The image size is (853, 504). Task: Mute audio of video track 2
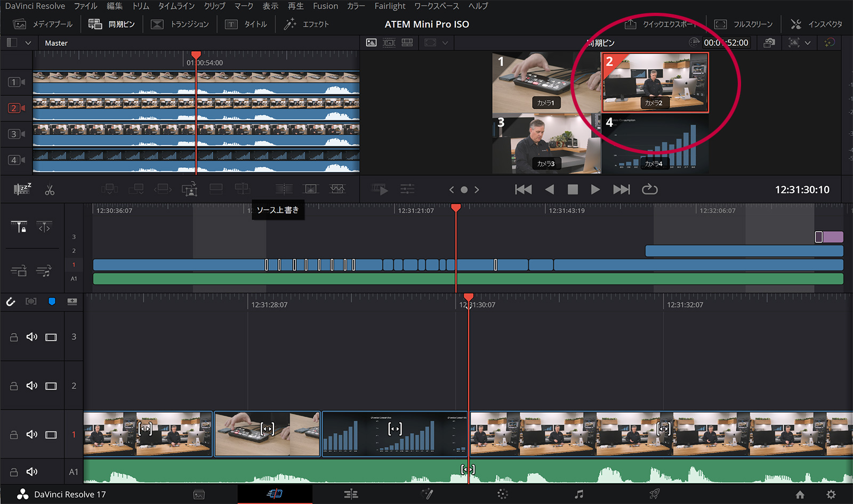point(32,386)
